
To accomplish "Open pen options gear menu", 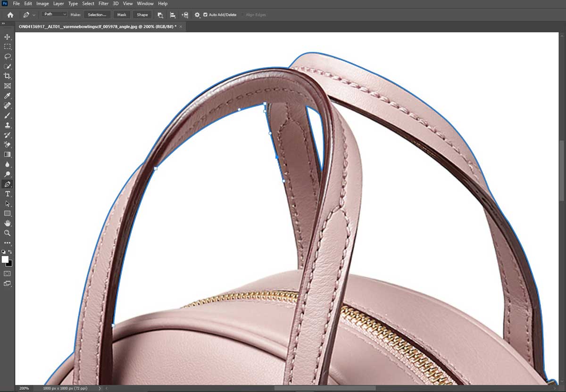I will [197, 15].
